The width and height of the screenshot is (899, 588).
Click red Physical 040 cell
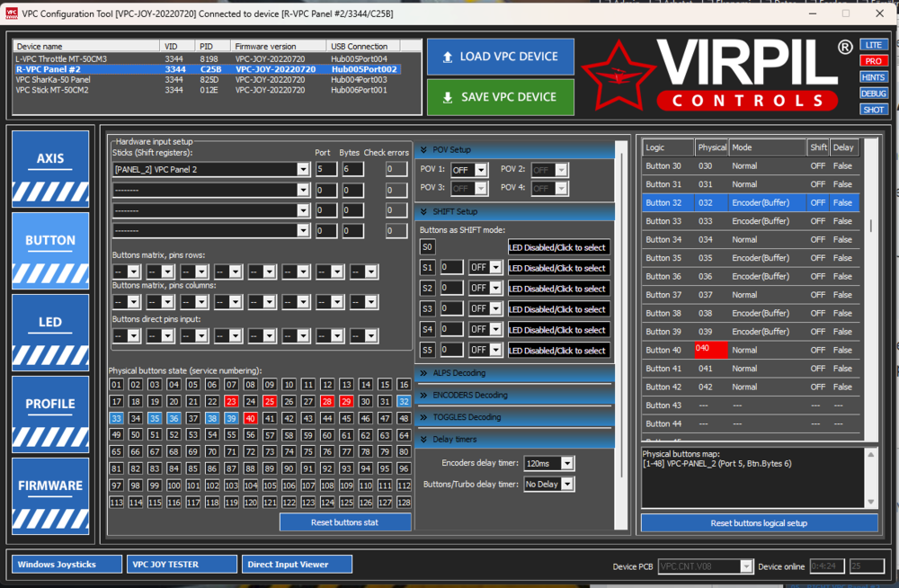(x=711, y=350)
